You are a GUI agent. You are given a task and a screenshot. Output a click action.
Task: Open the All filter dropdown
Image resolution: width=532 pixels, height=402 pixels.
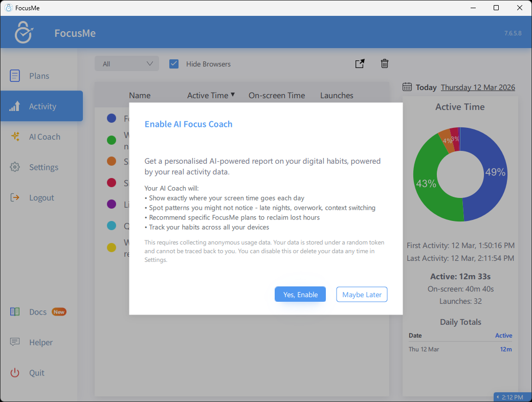point(126,64)
